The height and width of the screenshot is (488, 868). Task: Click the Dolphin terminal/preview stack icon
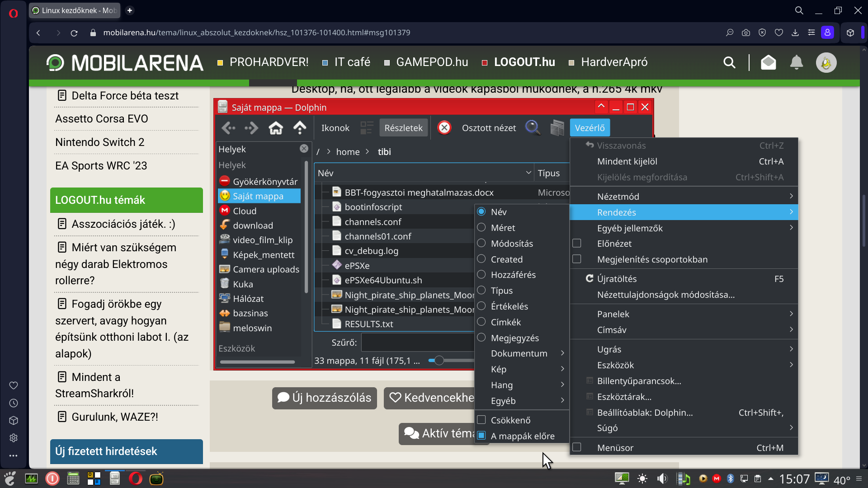tap(557, 128)
